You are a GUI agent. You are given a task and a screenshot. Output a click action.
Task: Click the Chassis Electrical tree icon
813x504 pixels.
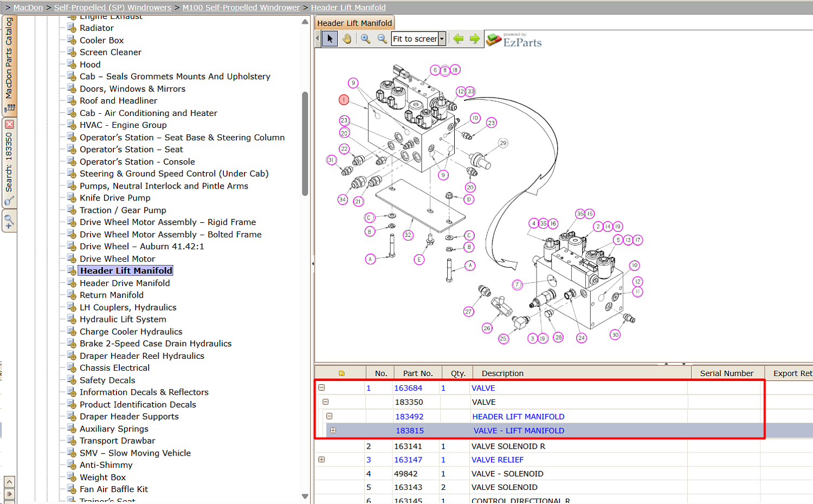click(x=72, y=368)
